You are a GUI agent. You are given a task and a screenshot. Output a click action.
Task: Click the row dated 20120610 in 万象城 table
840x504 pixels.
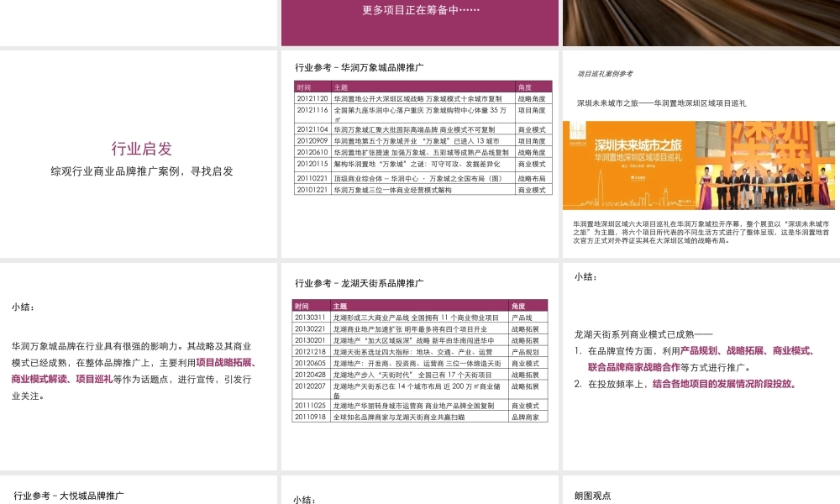pyautogui.click(x=423, y=152)
